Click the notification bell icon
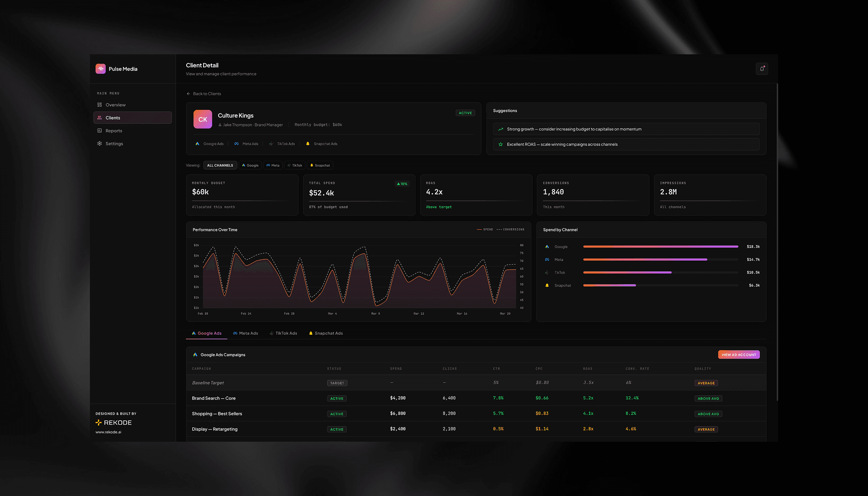 coord(762,69)
